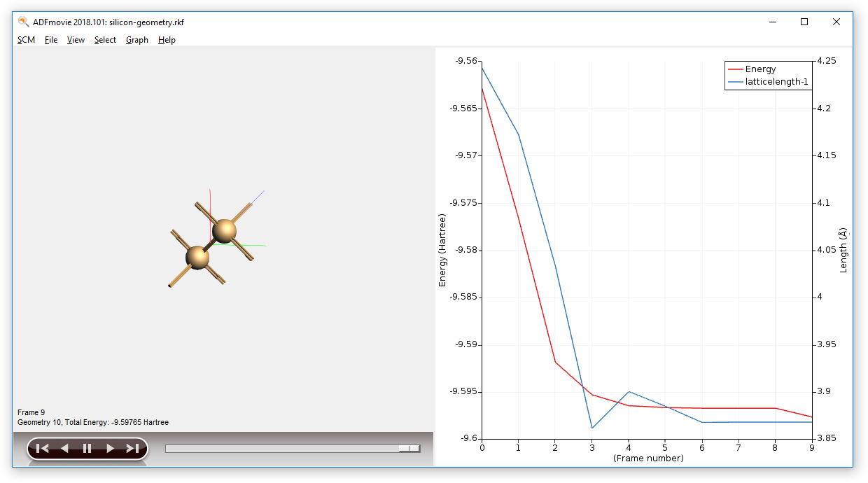This screenshot has height=483, width=868.
Task: Select the upper right silicon atom
Action: 225,230
